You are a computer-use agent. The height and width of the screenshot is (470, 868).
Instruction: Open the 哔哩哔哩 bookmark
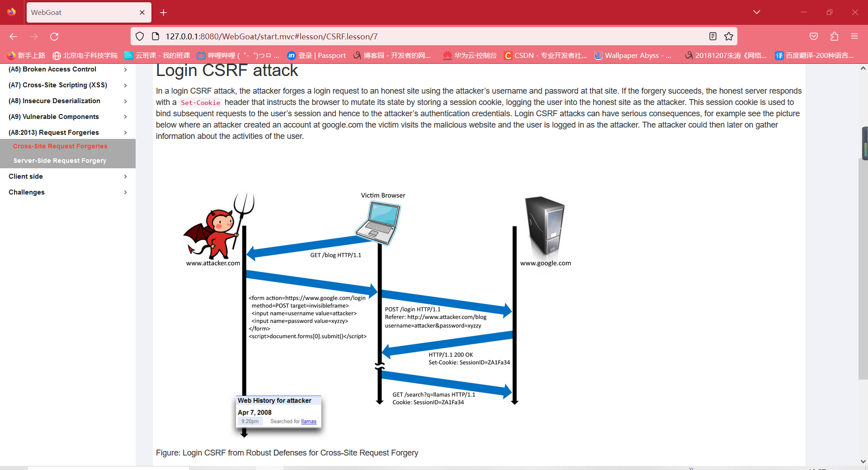238,56
